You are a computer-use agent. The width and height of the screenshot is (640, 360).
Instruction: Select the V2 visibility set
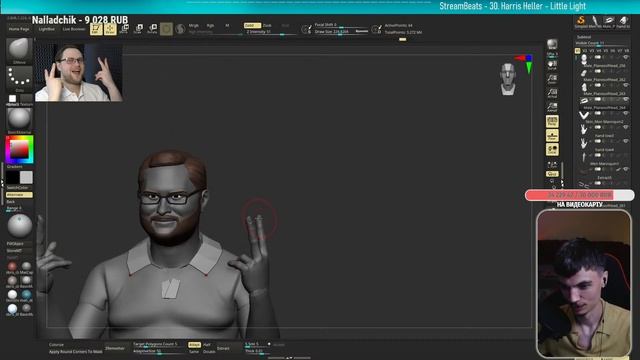click(584, 51)
